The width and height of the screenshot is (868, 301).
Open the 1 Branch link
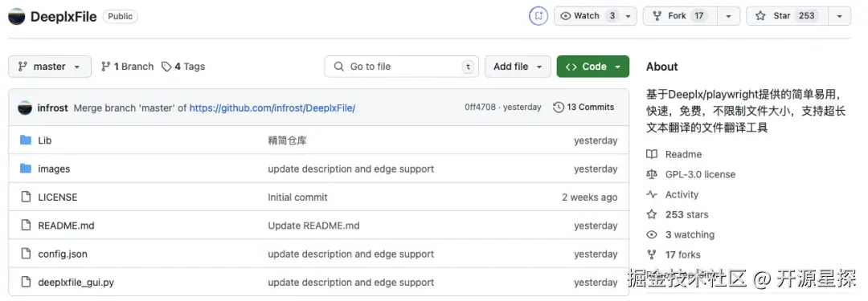[x=127, y=67]
